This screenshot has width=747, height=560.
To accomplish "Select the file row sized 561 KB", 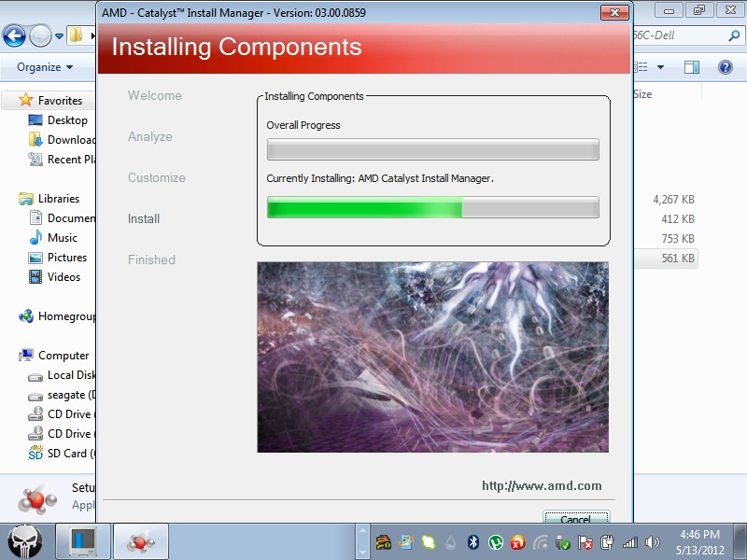I will [x=666, y=259].
